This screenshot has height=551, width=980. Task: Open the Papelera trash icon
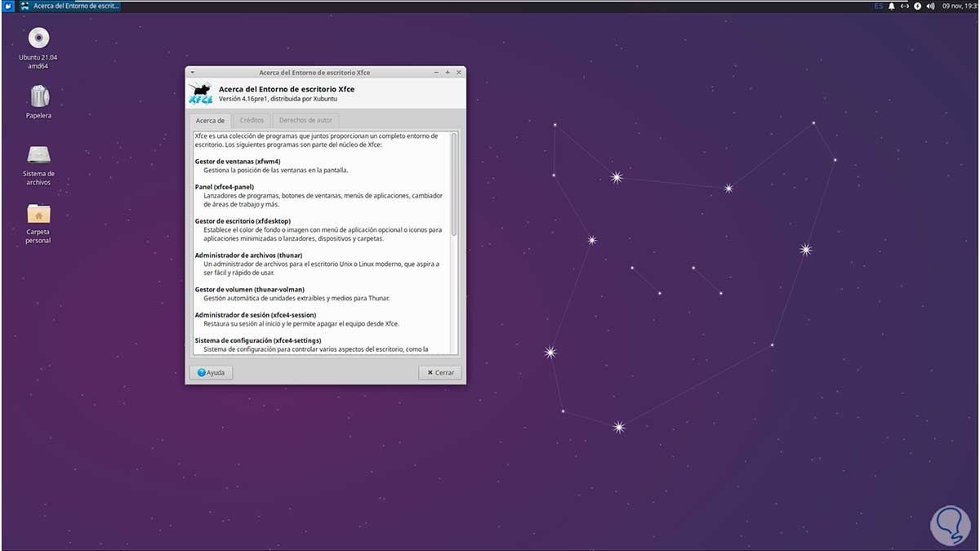[38, 96]
